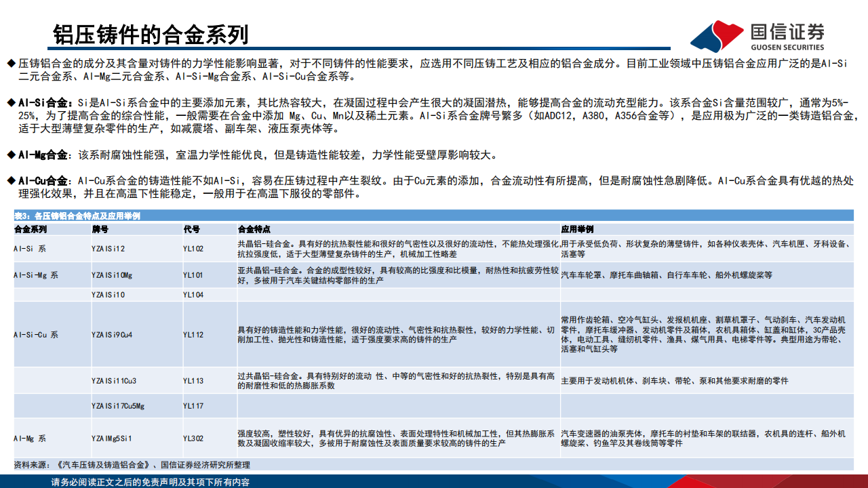Click the source note 资料来源 line
The image size is (868, 488).
click(x=132, y=464)
